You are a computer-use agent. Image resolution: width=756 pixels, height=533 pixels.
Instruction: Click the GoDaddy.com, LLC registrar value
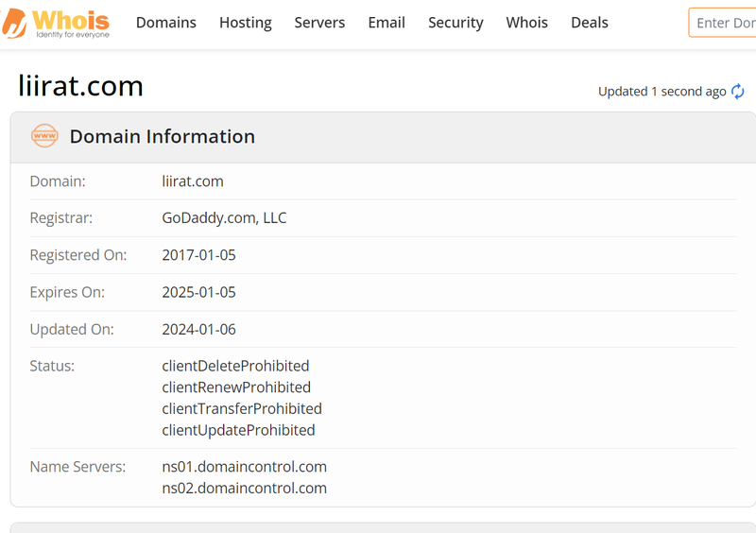tap(224, 218)
